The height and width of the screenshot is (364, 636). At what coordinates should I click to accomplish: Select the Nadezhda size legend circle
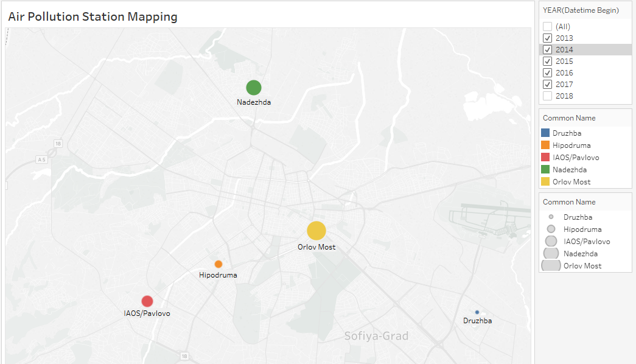[551, 254]
